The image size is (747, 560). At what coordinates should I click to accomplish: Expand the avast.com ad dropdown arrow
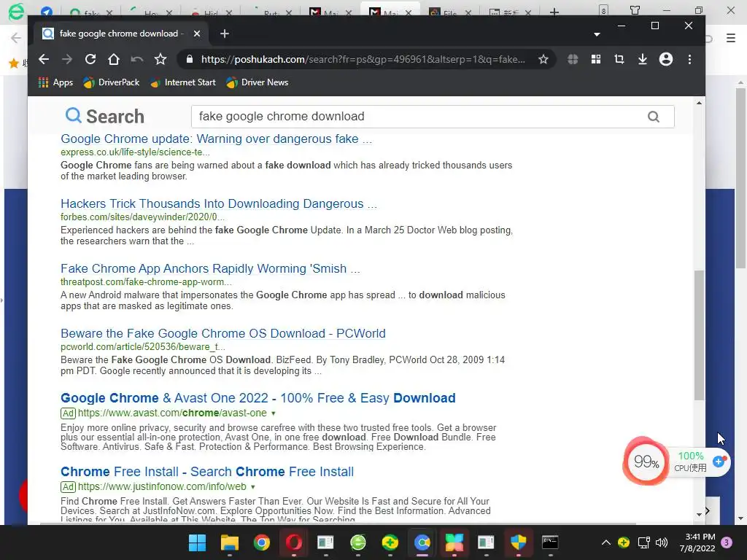pos(274,413)
